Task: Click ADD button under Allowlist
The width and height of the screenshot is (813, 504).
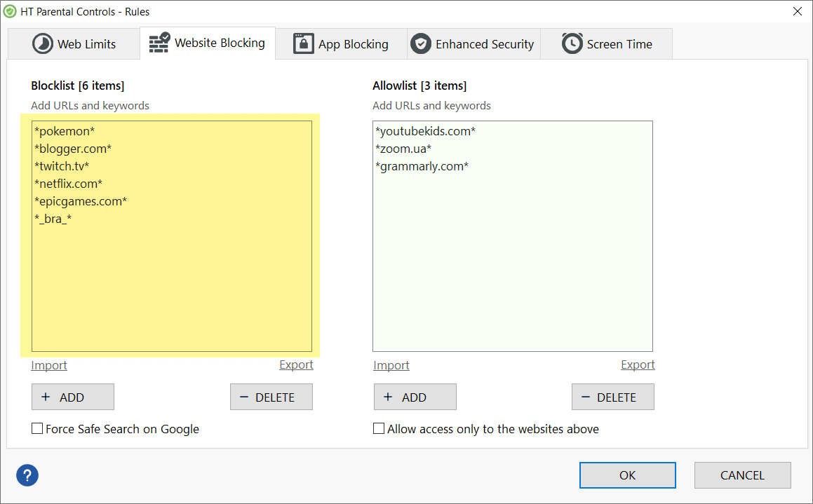Action: coord(415,397)
